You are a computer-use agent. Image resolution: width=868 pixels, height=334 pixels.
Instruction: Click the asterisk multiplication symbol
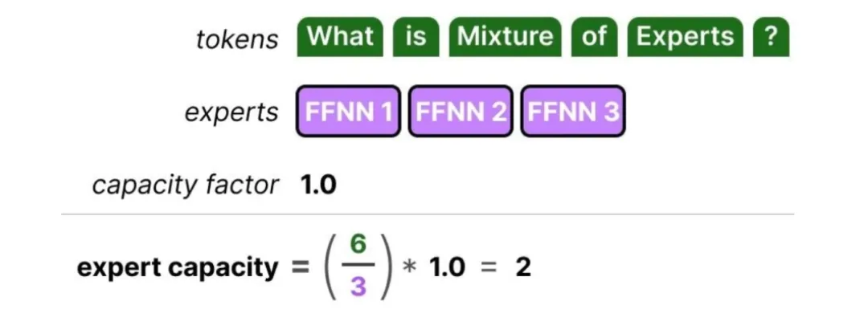pos(410,269)
